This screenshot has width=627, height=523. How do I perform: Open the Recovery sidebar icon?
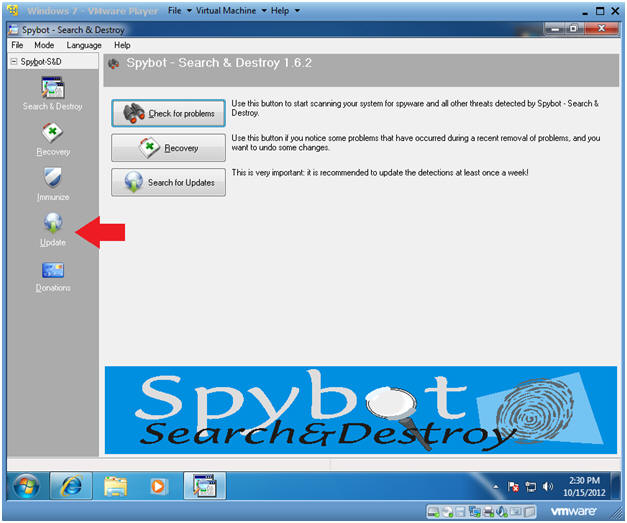(52, 139)
